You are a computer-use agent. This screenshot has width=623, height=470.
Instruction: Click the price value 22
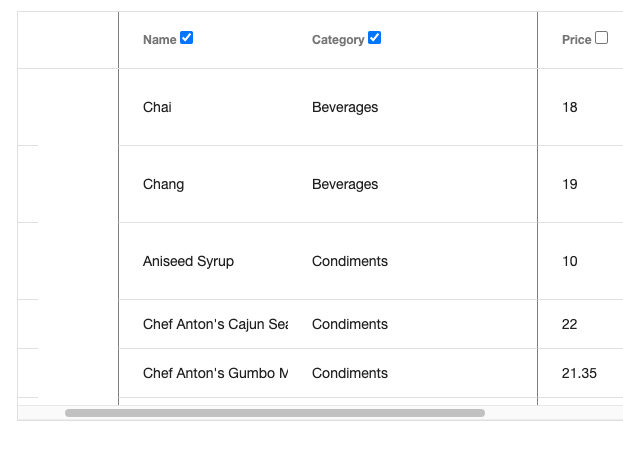569,324
